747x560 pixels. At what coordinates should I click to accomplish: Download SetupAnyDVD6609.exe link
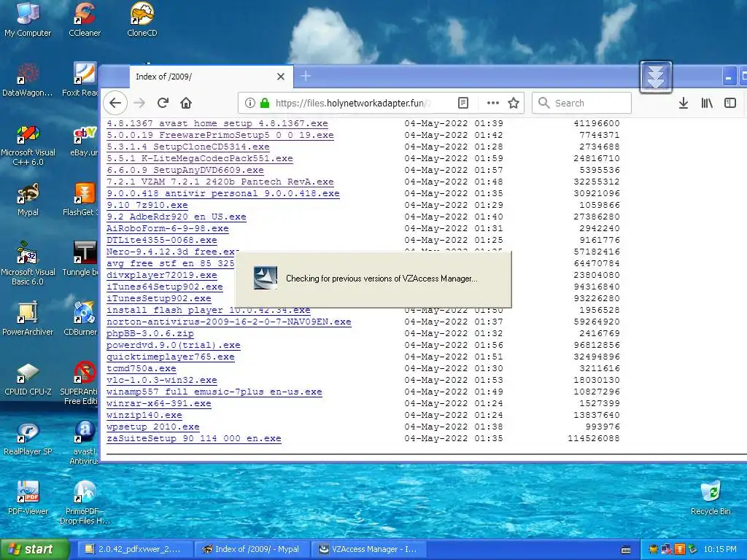pyautogui.click(x=185, y=170)
